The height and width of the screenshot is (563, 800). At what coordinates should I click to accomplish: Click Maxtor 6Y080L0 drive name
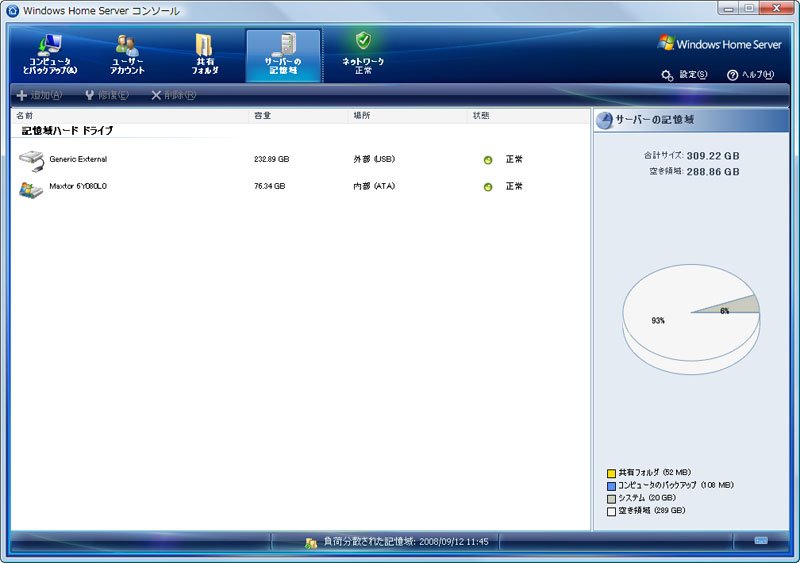(78, 186)
